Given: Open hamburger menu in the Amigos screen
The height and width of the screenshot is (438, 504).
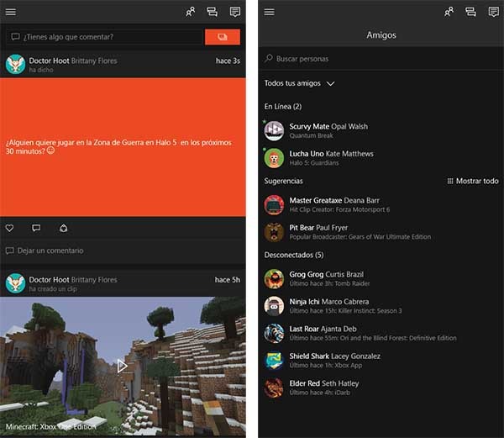Looking at the screenshot, I should coord(269,12).
